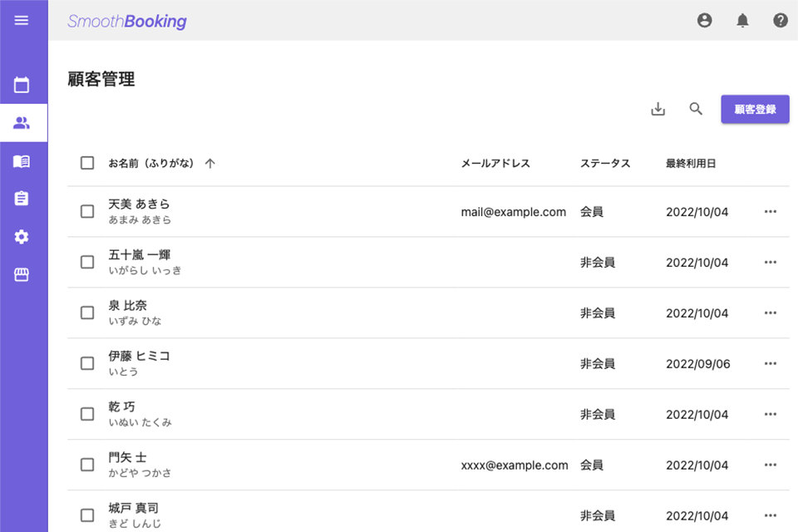The image size is (798, 532).
Task: Open the calendar view from the sidebar
Action: (22, 85)
